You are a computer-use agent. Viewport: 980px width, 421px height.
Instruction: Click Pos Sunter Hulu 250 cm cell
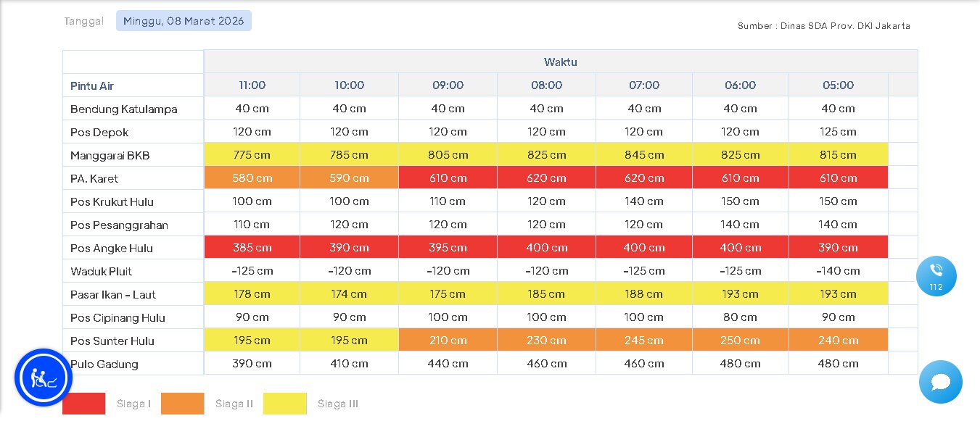(740, 340)
